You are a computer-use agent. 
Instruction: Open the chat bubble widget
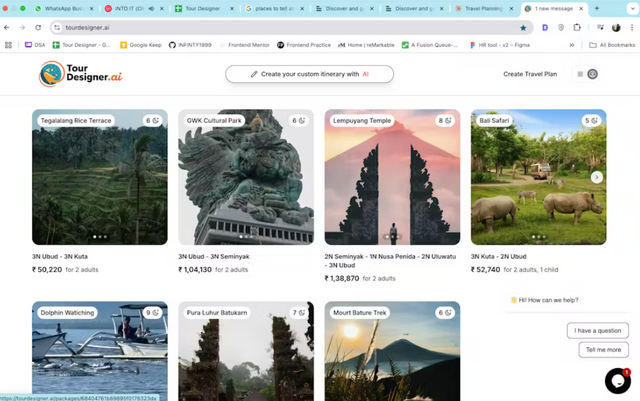click(x=618, y=381)
